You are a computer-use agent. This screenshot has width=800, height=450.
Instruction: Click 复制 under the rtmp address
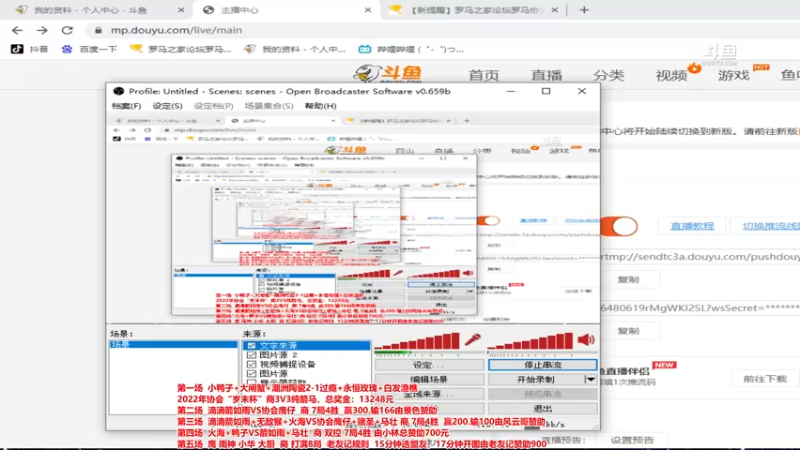click(629, 280)
